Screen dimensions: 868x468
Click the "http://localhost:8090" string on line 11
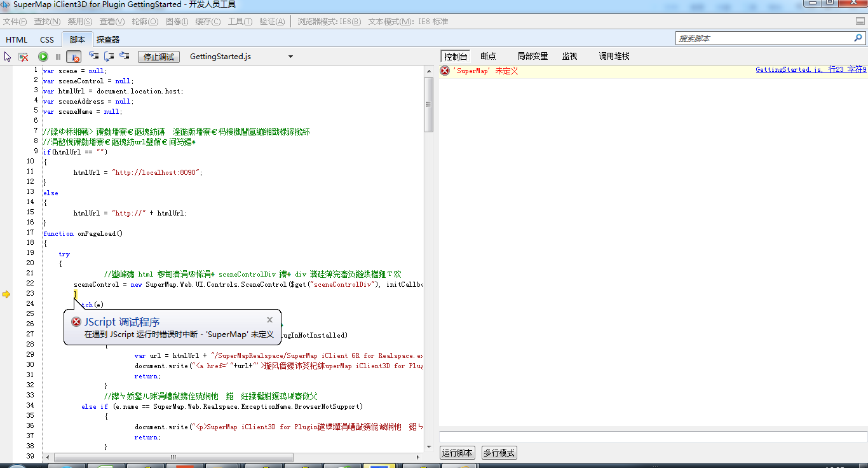(156, 172)
